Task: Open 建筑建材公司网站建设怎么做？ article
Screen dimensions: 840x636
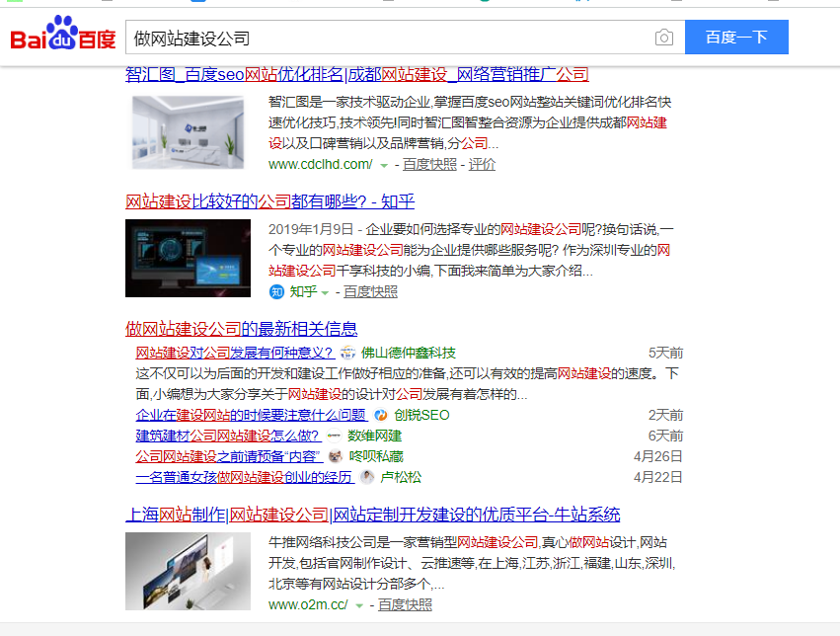Action: coord(229,437)
